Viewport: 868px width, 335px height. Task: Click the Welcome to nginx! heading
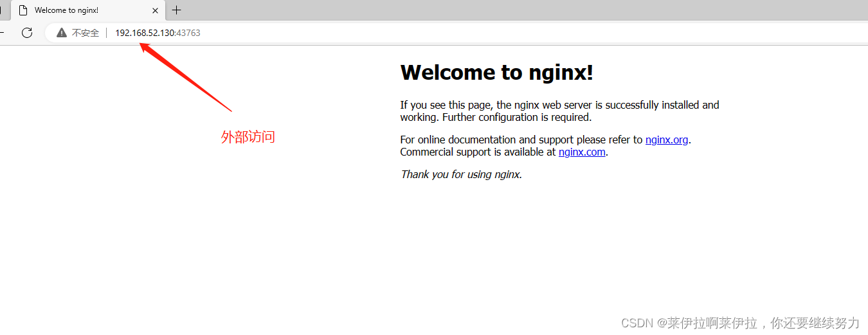496,73
